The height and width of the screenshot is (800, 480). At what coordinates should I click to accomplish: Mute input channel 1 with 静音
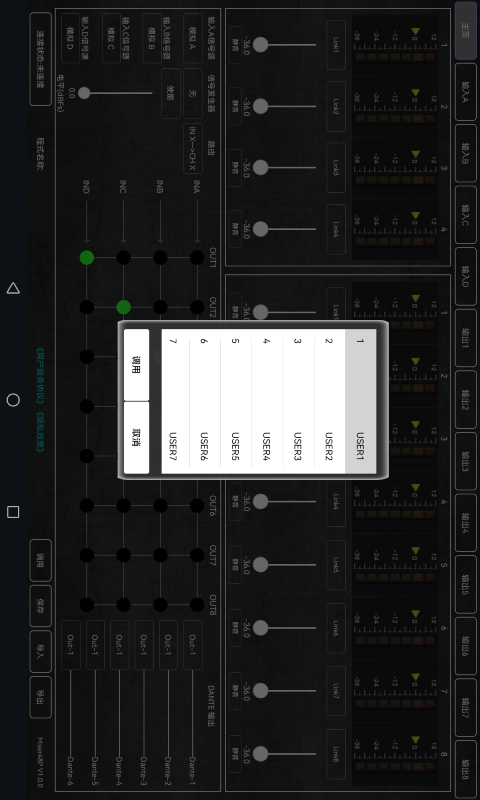pyautogui.click(x=235, y=44)
